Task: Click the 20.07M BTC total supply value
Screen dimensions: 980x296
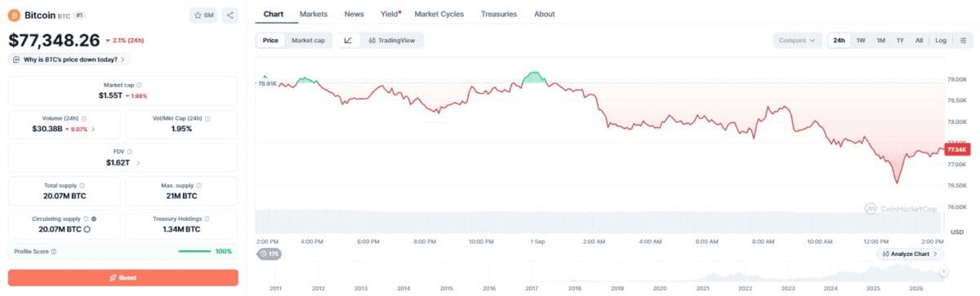Action: (x=65, y=196)
